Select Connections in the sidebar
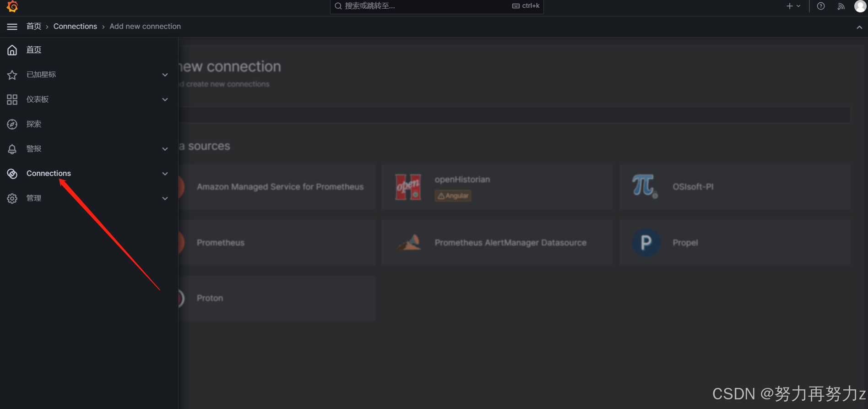Image resolution: width=868 pixels, height=409 pixels. click(49, 174)
